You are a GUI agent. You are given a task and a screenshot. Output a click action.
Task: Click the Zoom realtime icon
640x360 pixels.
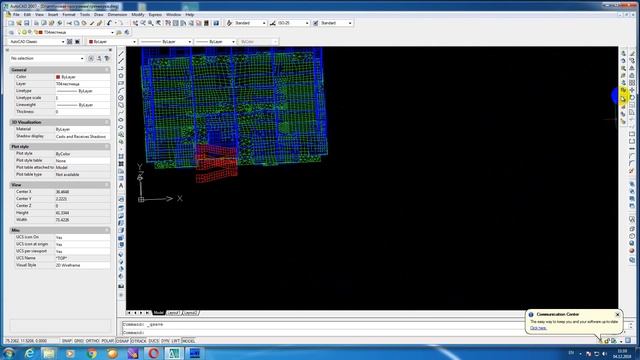coord(143,23)
